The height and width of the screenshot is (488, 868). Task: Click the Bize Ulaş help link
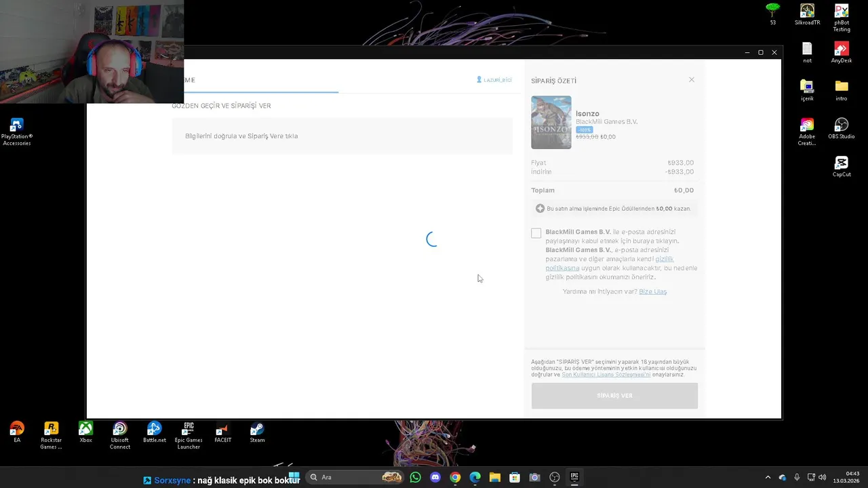[x=653, y=291]
